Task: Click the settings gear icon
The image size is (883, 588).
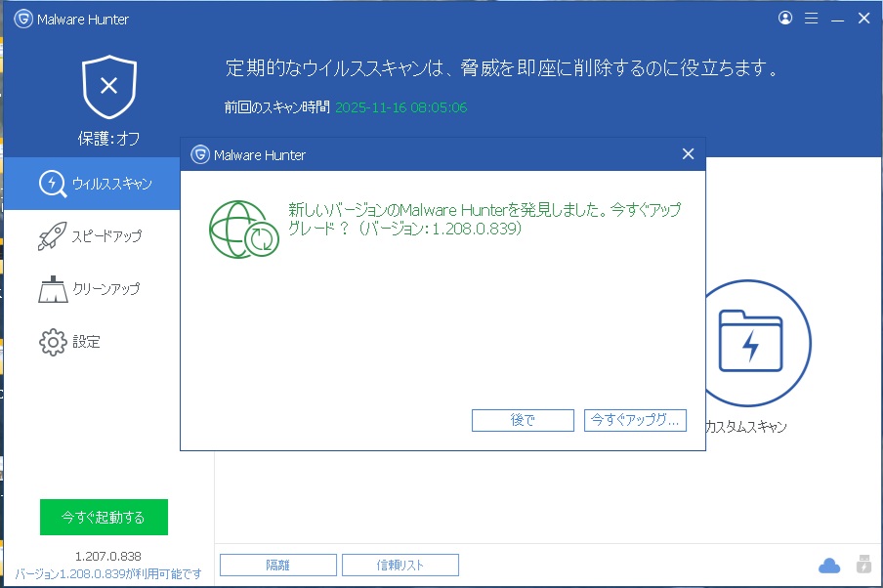Action: point(53,342)
